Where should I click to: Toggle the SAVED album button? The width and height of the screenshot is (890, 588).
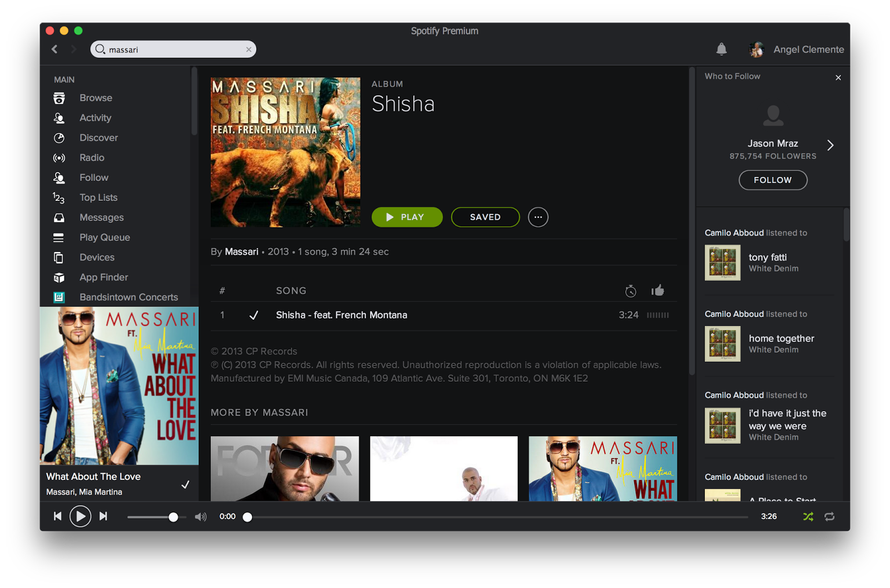[485, 217]
